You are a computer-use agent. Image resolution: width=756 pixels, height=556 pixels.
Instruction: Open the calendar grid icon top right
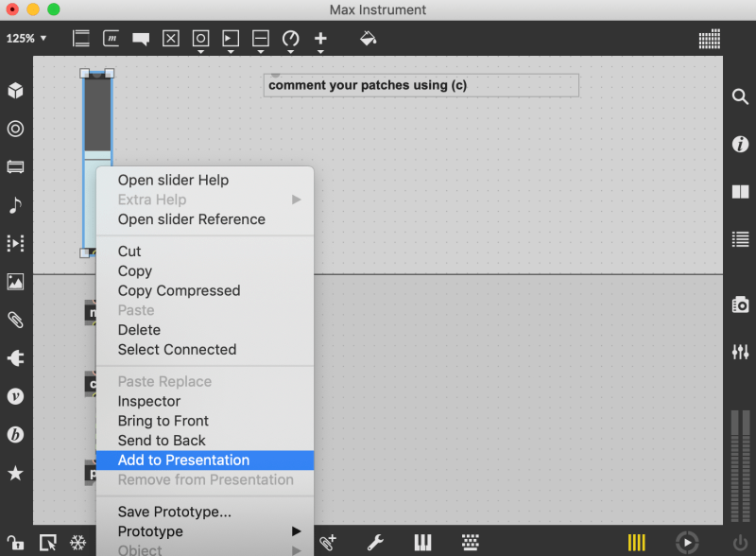[710, 39]
